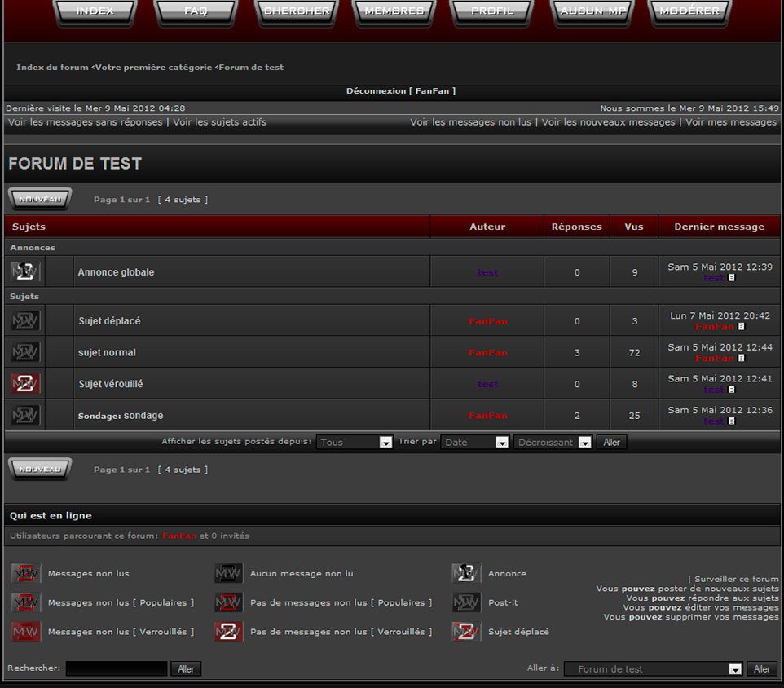The image size is (784, 688).
Task: Open the Sujet vérouillé topic link
Action: pyautogui.click(x=111, y=384)
